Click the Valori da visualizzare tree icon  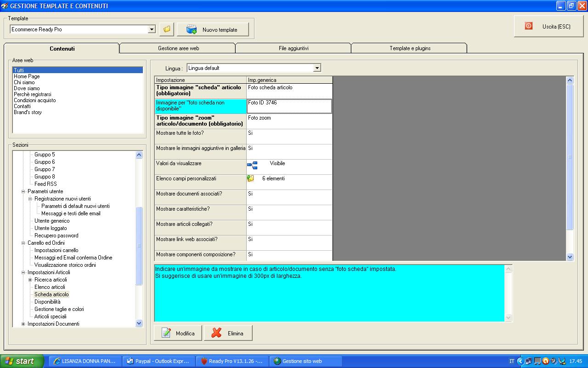click(252, 165)
